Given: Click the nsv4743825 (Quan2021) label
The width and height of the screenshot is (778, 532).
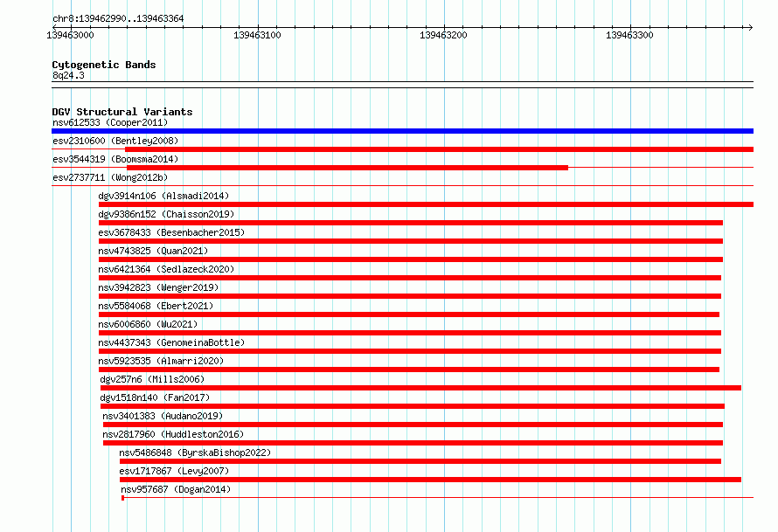Looking at the screenshot, I should coord(153,251).
